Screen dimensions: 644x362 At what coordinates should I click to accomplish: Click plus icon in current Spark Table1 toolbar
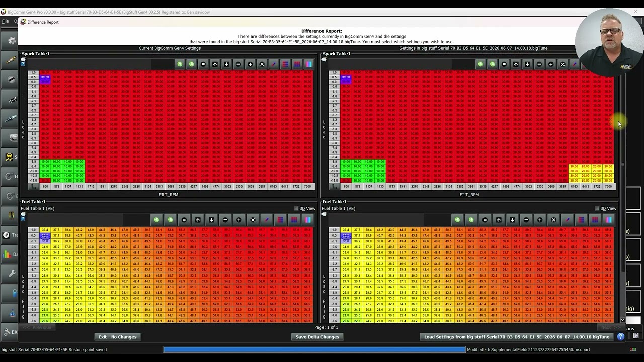[250, 64]
